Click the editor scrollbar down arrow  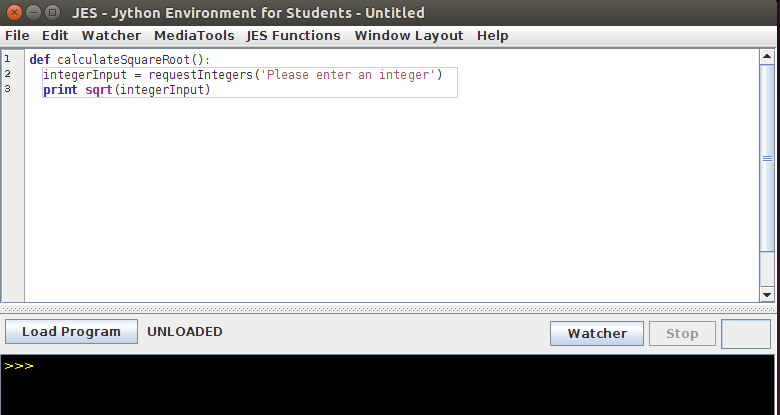click(x=767, y=294)
